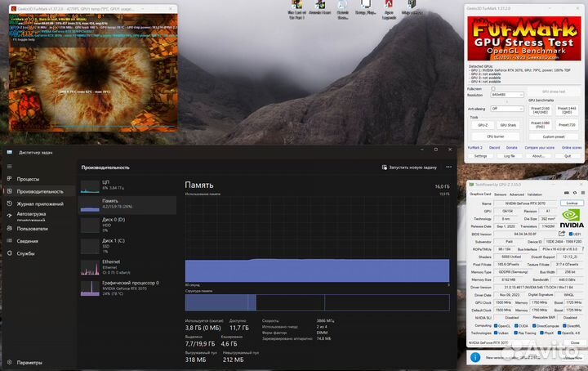The image size is (588, 371).
Task: Select Сведения in the sidebar
Action: [27, 241]
